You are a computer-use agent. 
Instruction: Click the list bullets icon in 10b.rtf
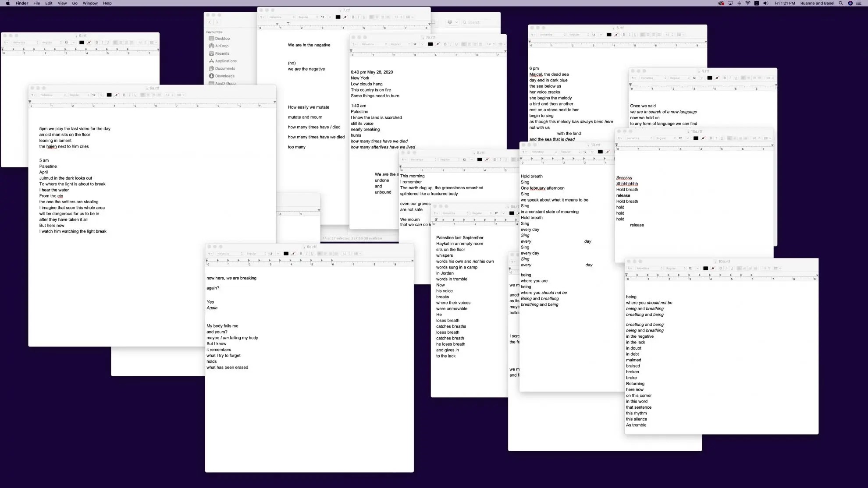coord(776,269)
